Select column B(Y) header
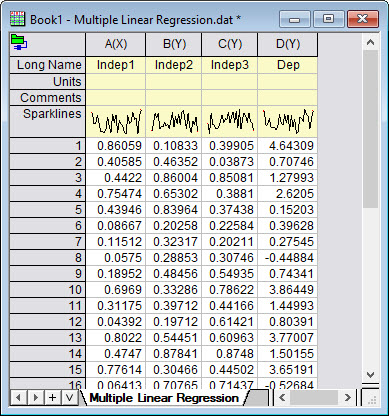 tap(174, 44)
